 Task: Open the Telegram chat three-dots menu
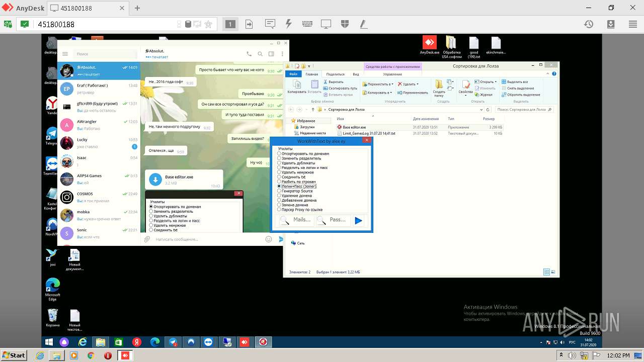[282, 54]
